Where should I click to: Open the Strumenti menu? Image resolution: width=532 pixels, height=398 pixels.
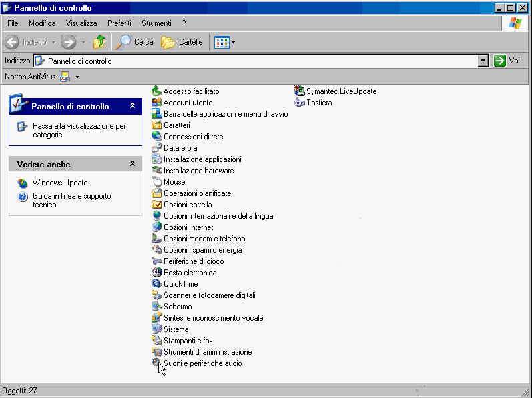pyautogui.click(x=156, y=23)
